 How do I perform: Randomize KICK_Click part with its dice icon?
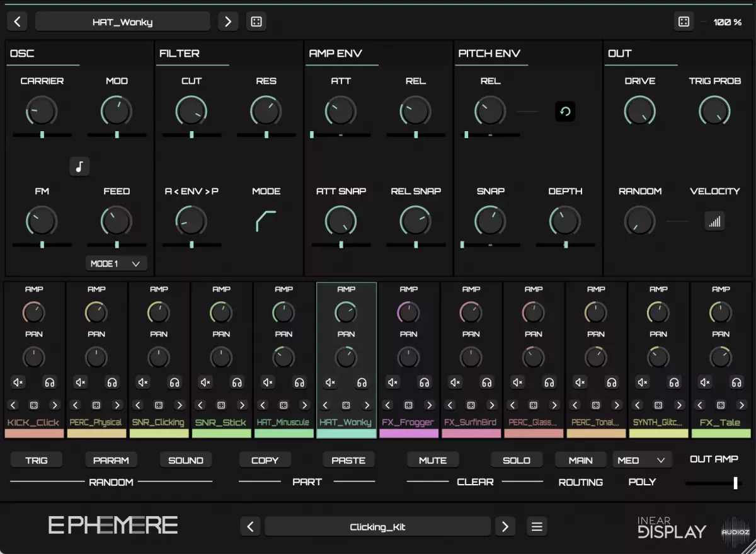[x=34, y=405]
